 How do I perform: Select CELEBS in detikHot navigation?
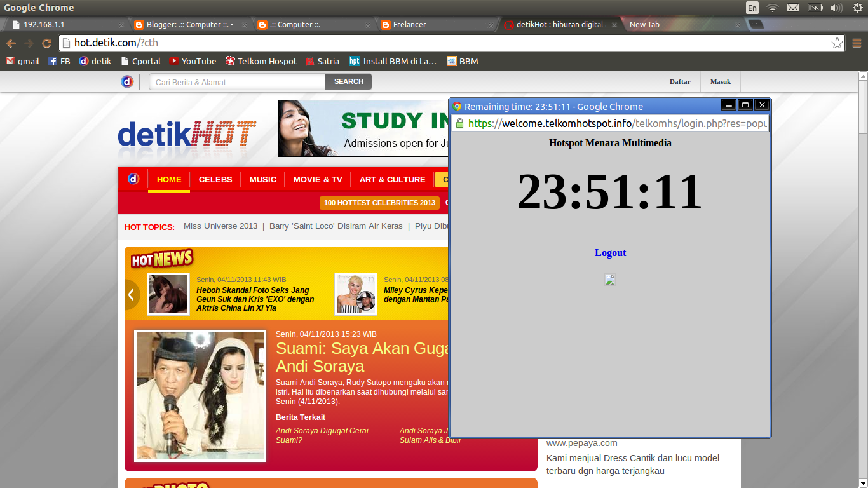[215, 179]
